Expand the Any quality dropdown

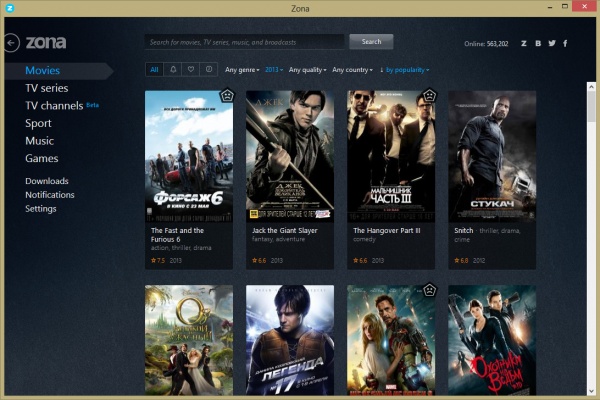pos(308,70)
